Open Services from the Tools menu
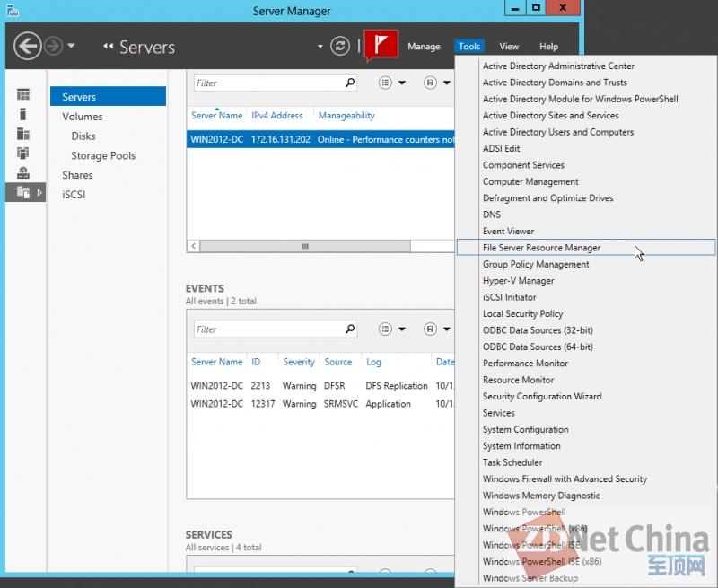Screen dimensions: 718x588 coord(499,413)
